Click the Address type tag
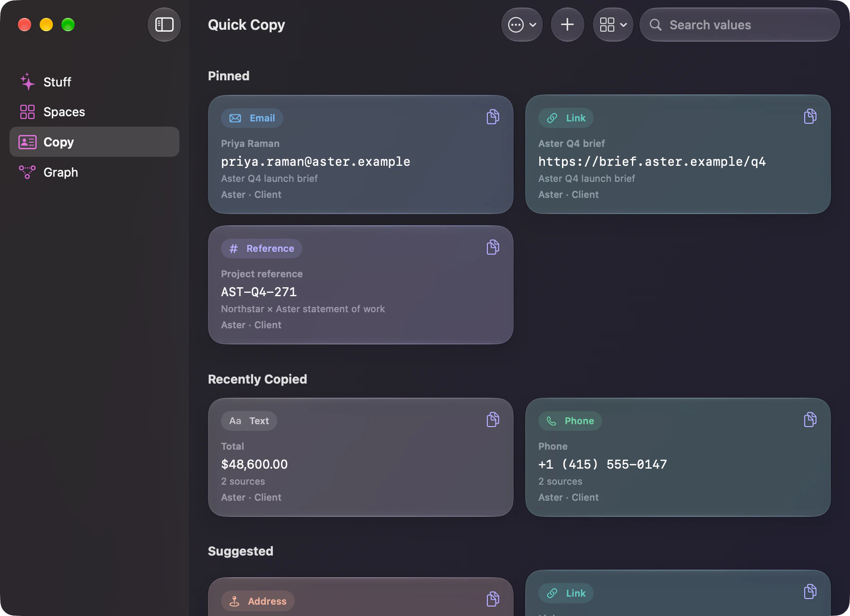Image resolution: width=850 pixels, height=616 pixels. (x=258, y=601)
